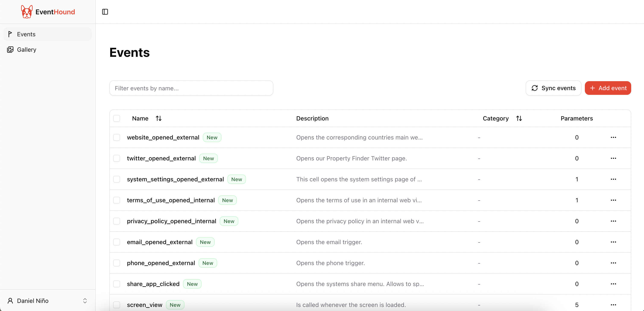Image resolution: width=644 pixels, height=311 pixels.
Task: Click the Description column header
Action: tap(312, 118)
